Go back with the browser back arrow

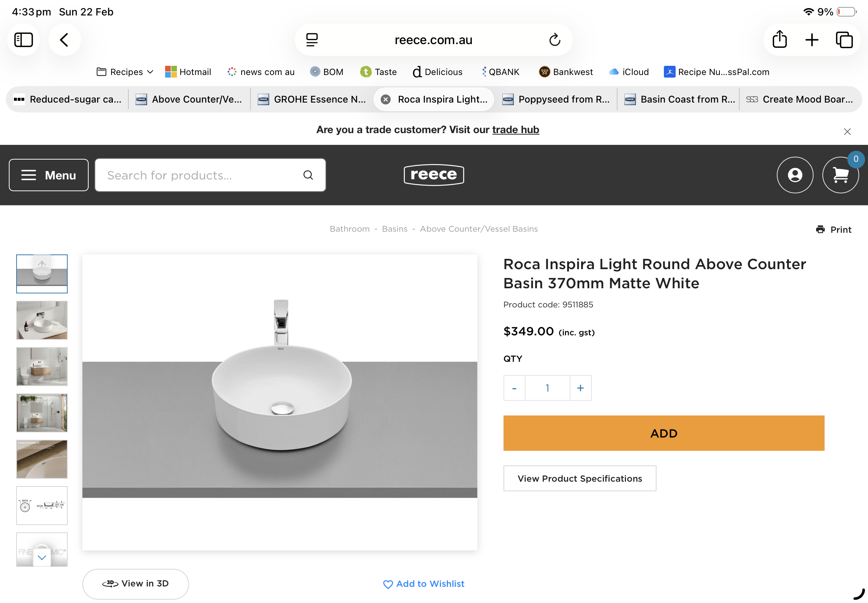[x=64, y=40]
